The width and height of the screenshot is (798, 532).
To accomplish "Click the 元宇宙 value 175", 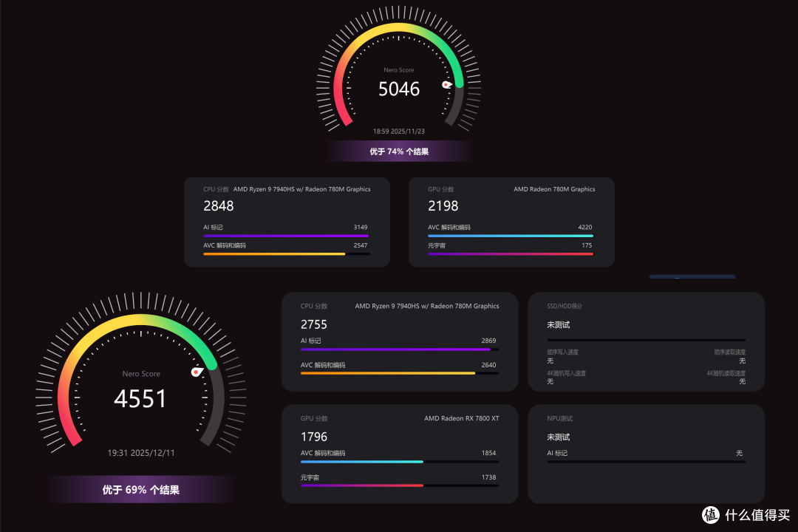I will click(x=587, y=245).
